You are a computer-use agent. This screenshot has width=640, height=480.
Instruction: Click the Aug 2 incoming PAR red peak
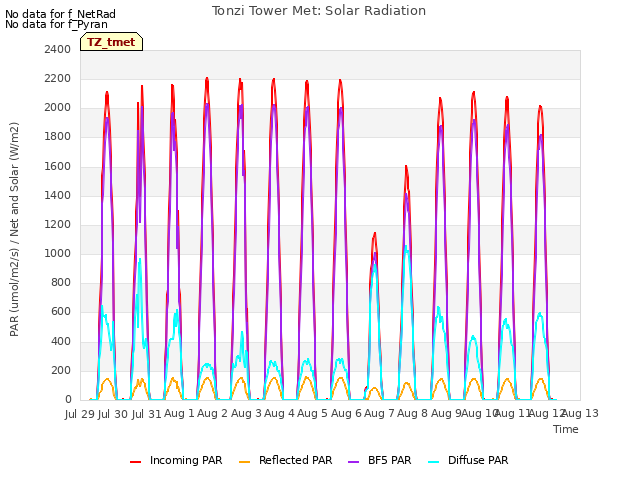[x=207, y=79]
